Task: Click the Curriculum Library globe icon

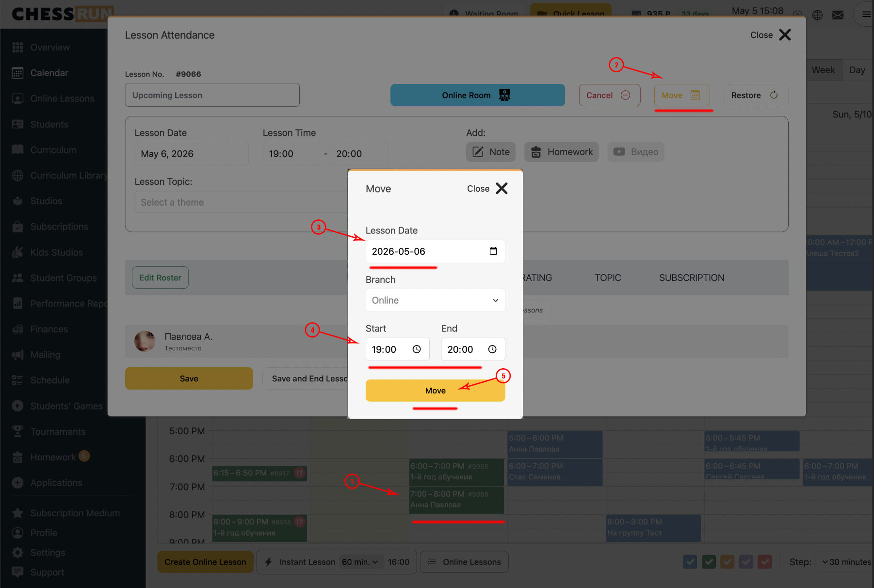Action: pos(17,175)
